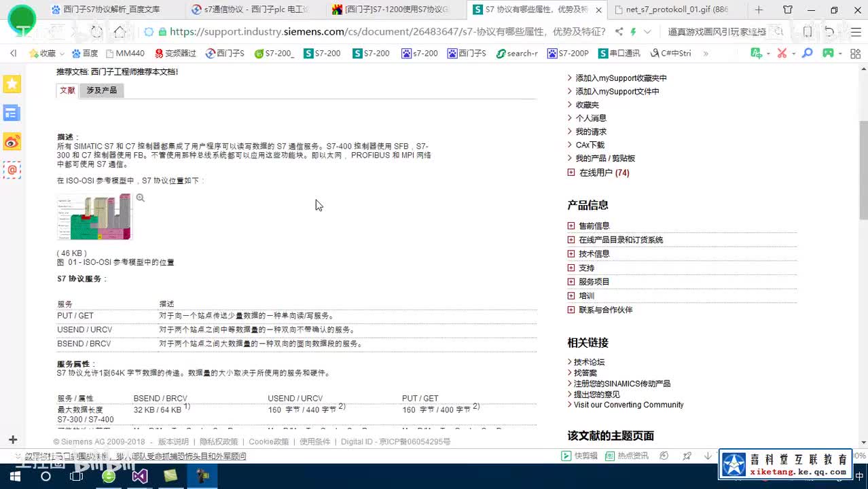The height and width of the screenshot is (489, 868).
Task: Open 我的产品 / 剪贴板 link
Action: [x=605, y=158]
